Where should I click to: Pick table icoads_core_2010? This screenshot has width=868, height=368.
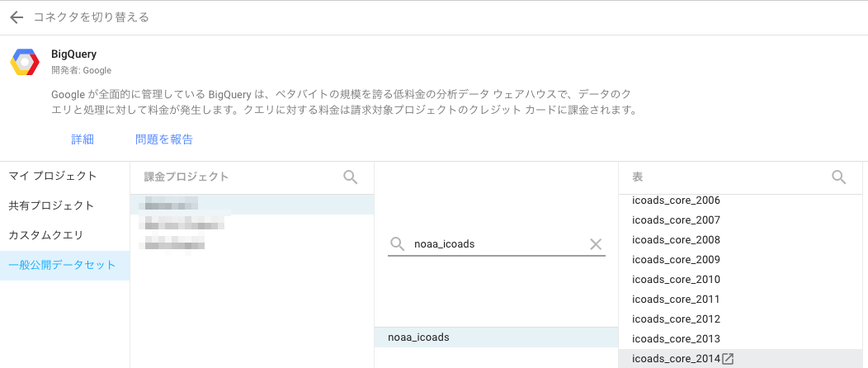coord(740,280)
